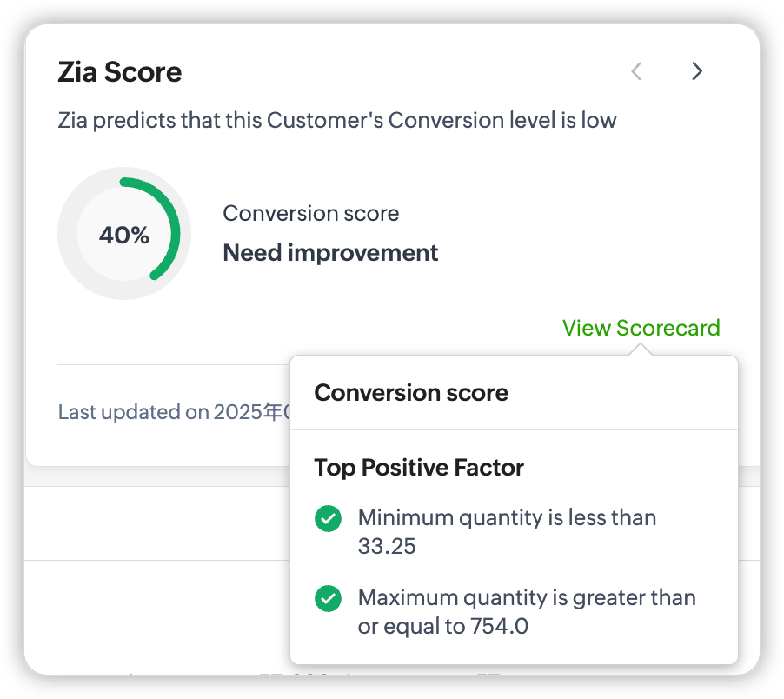Click green checkmark beside Maximum quantity factor

(328, 599)
